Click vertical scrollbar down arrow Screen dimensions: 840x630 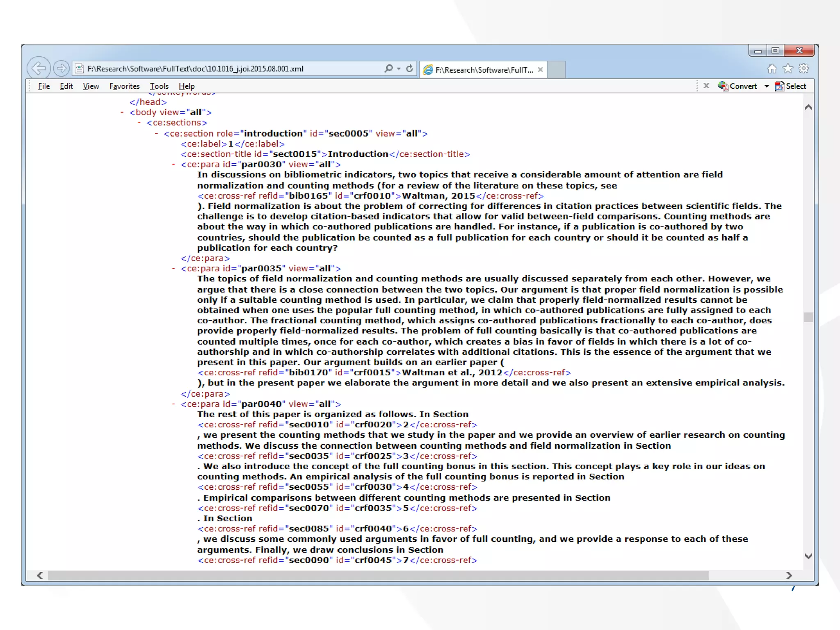(x=808, y=556)
